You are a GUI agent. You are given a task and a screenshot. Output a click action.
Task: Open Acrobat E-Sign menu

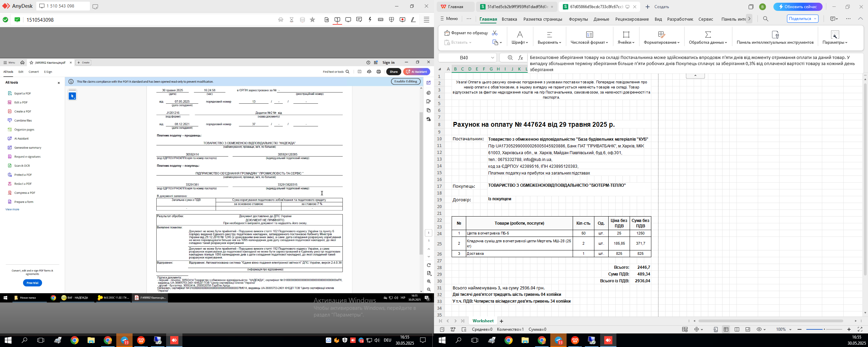48,72
